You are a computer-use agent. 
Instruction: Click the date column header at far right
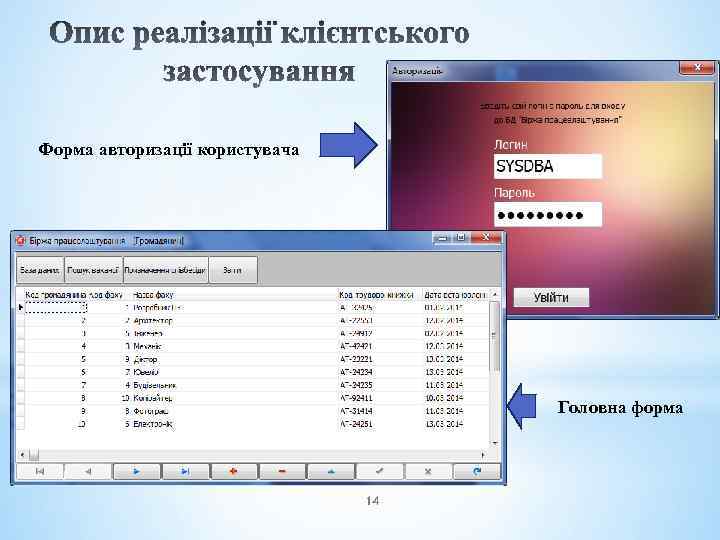(x=455, y=295)
